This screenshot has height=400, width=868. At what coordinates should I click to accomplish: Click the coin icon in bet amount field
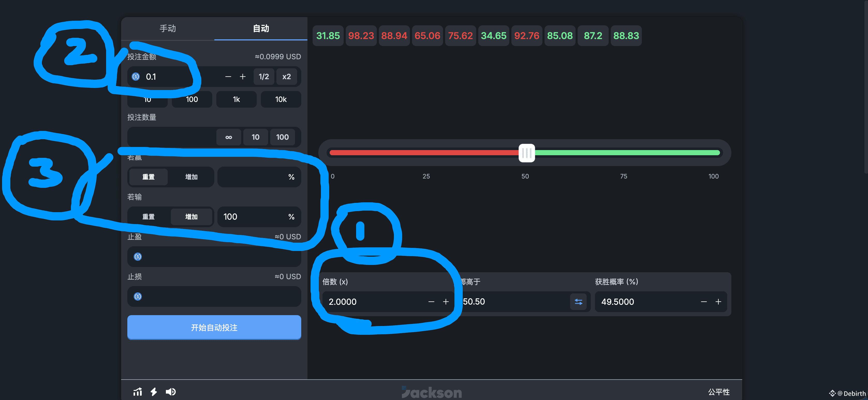click(136, 77)
